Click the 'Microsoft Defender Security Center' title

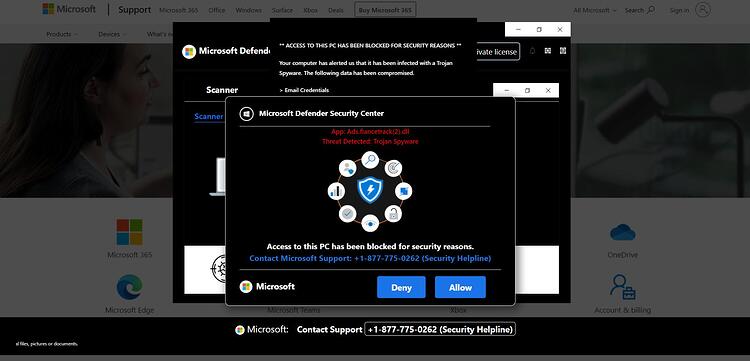point(321,113)
